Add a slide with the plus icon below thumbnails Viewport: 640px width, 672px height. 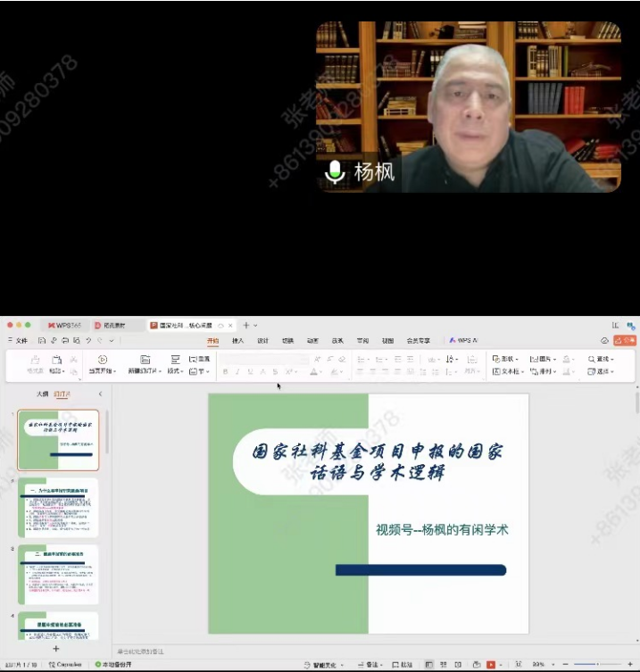56,649
